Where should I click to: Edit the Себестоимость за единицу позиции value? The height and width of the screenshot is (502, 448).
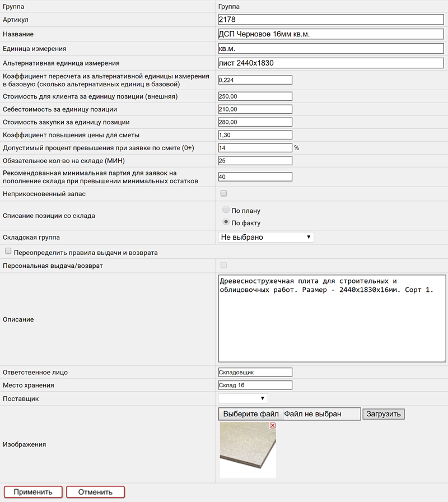pos(255,109)
